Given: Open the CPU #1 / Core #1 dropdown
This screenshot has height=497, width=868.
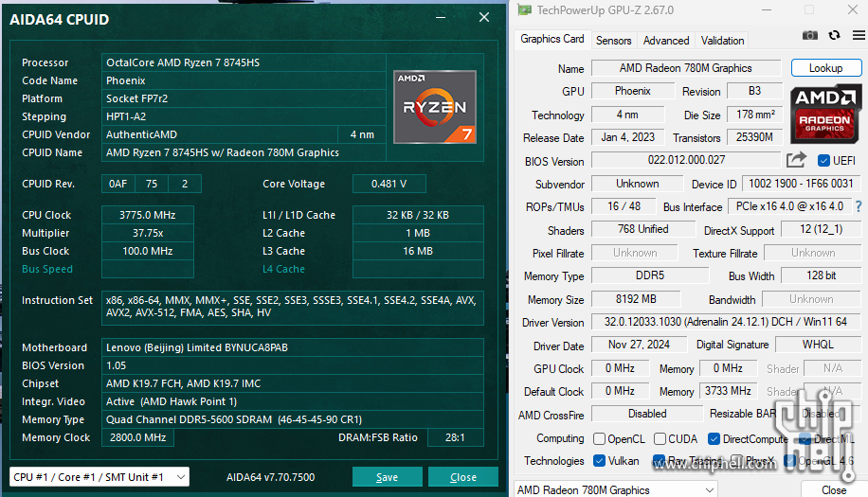Looking at the screenshot, I should [x=99, y=476].
